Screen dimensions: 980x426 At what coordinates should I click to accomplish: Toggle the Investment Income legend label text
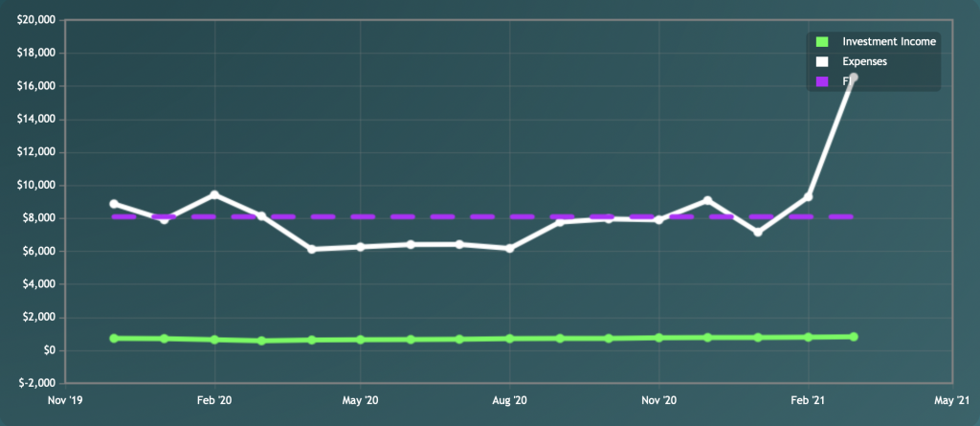[x=888, y=41]
